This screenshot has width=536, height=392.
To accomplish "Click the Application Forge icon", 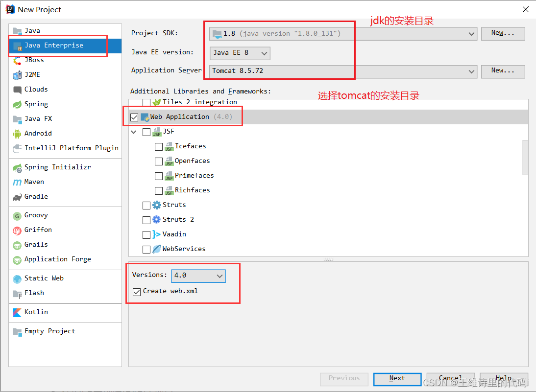I will (17, 259).
